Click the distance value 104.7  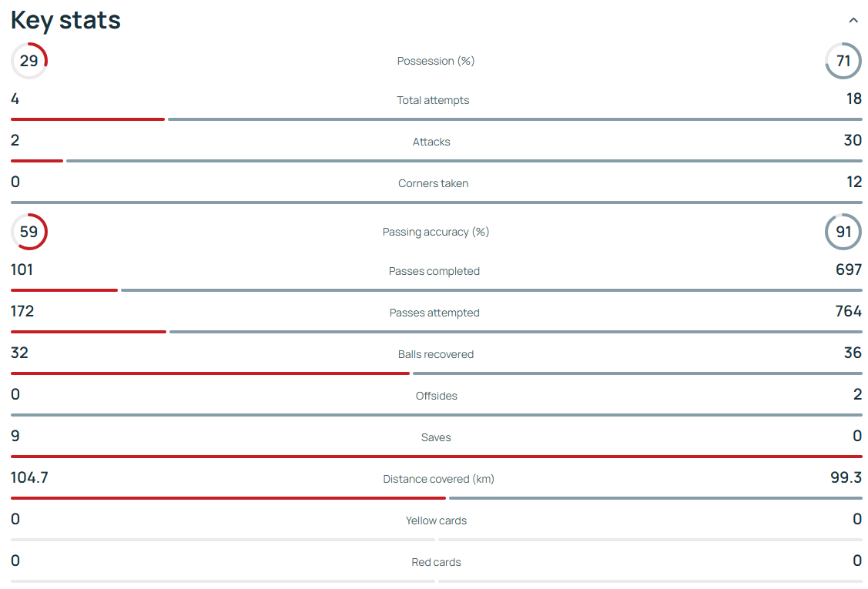coord(29,477)
